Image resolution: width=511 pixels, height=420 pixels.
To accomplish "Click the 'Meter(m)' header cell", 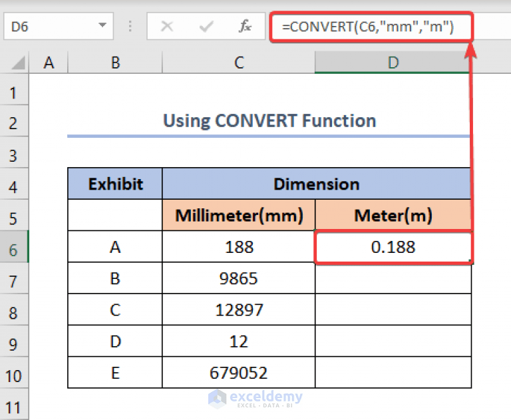I will point(393,215).
